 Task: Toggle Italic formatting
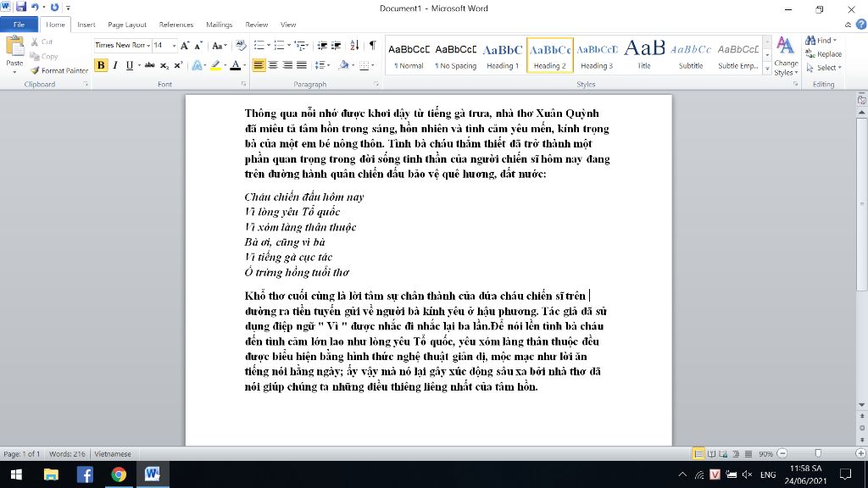(115, 65)
